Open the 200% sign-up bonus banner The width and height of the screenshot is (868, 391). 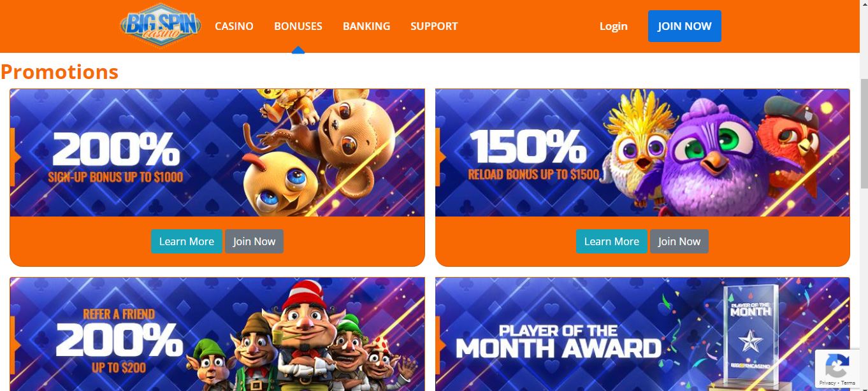click(x=217, y=153)
